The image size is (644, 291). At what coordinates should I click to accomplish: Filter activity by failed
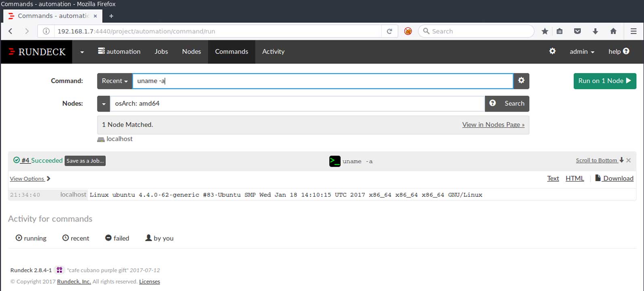click(117, 238)
